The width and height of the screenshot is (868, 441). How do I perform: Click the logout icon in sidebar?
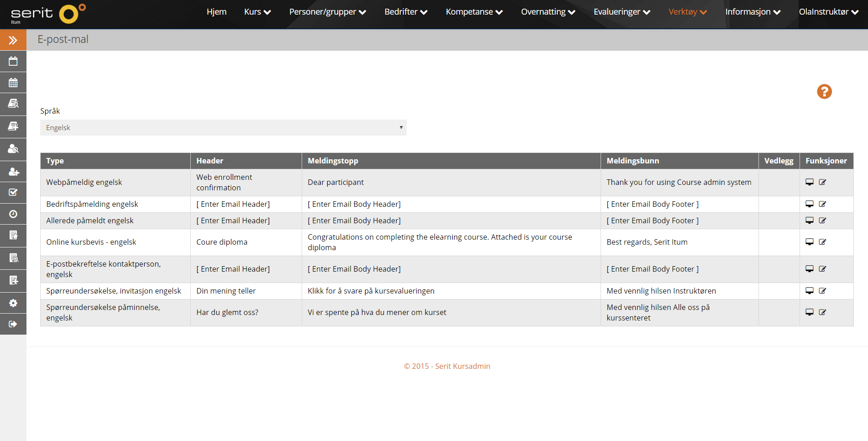[13, 324]
